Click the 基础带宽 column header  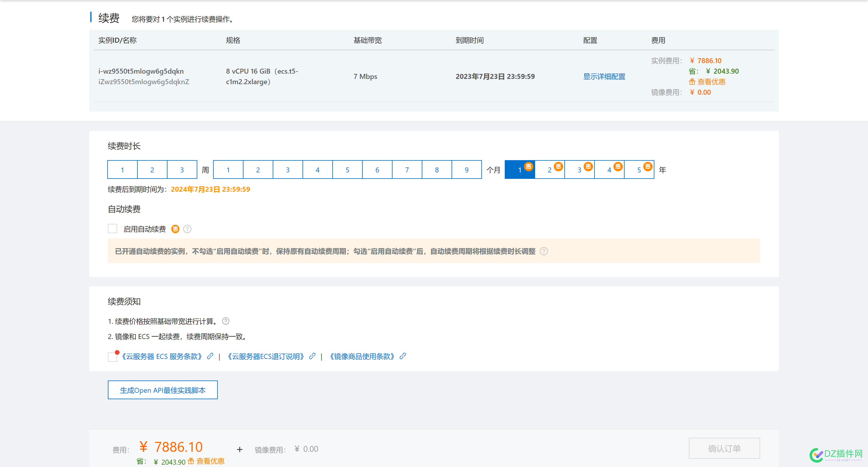click(x=368, y=40)
